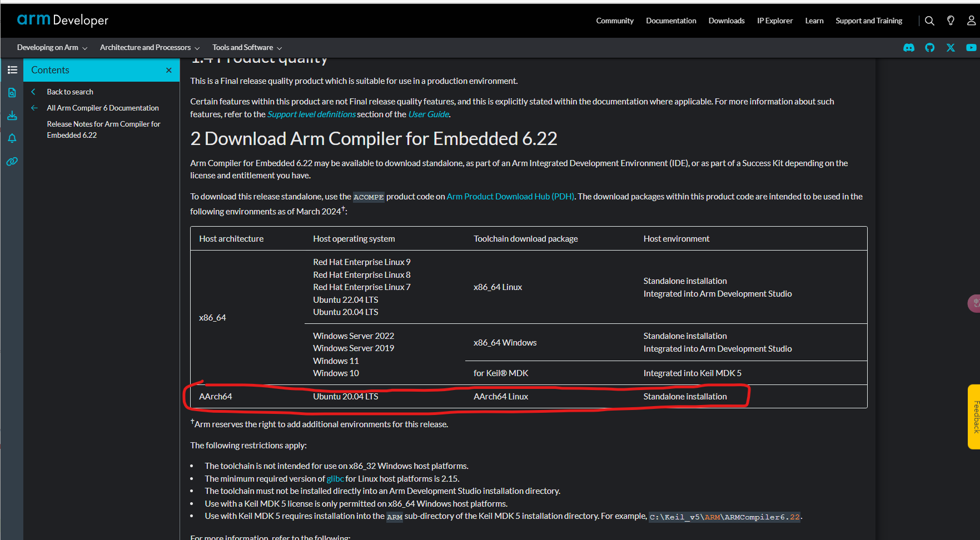Open the Downloads menu item
Viewport: 980px width, 540px height.
[x=727, y=21]
